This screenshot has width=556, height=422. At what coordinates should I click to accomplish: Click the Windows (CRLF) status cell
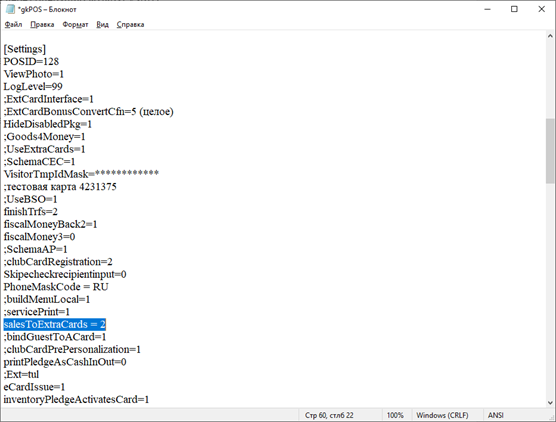click(442, 415)
